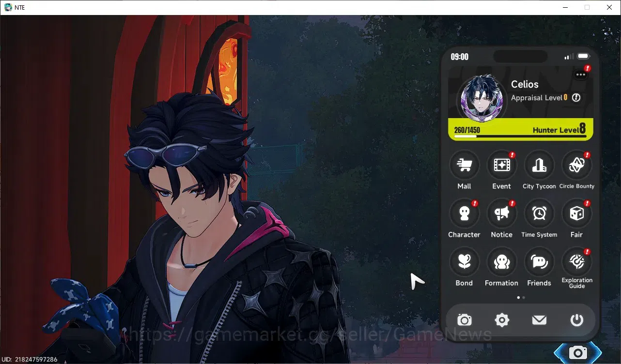621x364 pixels.
Task: Open camera in phone bottom dock
Action: [465, 320]
